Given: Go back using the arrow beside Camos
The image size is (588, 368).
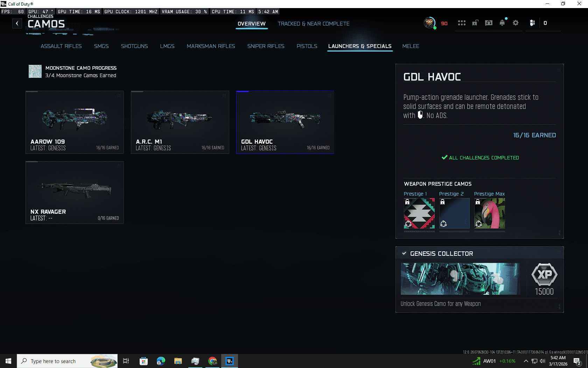Looking at the screenshot, I should (17, 23).
